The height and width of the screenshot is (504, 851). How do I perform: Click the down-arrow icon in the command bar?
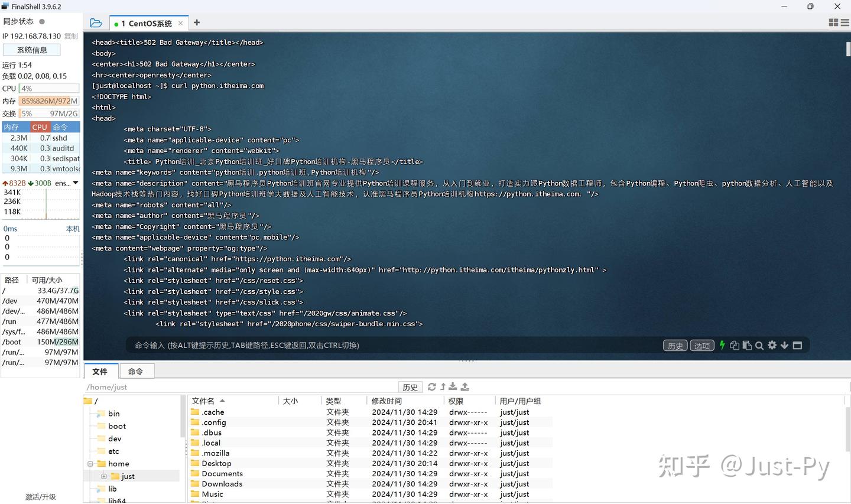(x=784, y=345)
